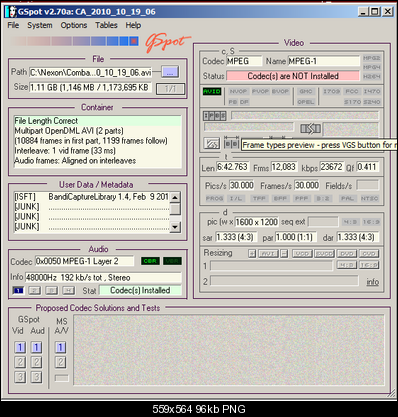Viewport: 398px width, 417px height.
Task: Click the PAL indicator
Action: coord(347,198)
